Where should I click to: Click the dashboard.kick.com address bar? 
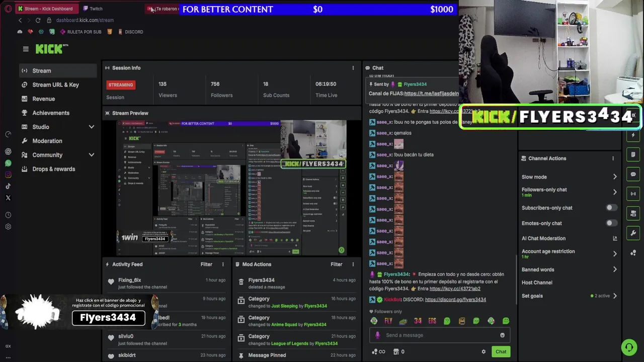click(x=85, y=20)
